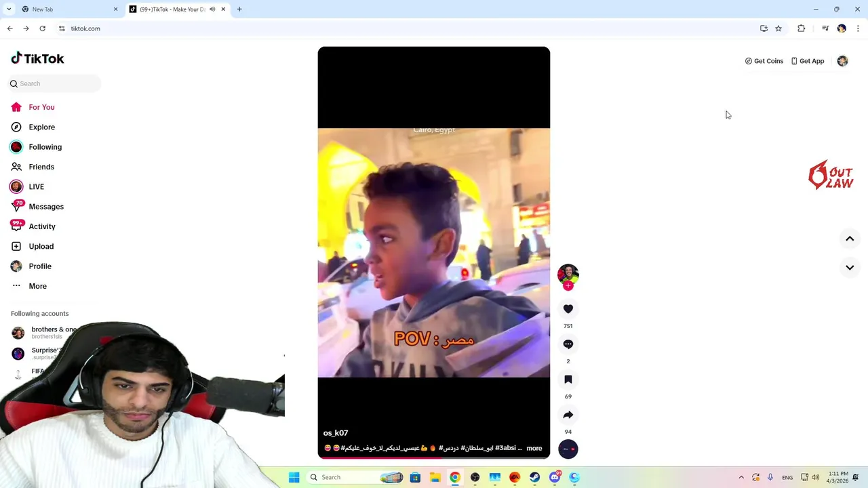
Task: Mute the TikTok tab audio icon
Action: click(212, 9)
